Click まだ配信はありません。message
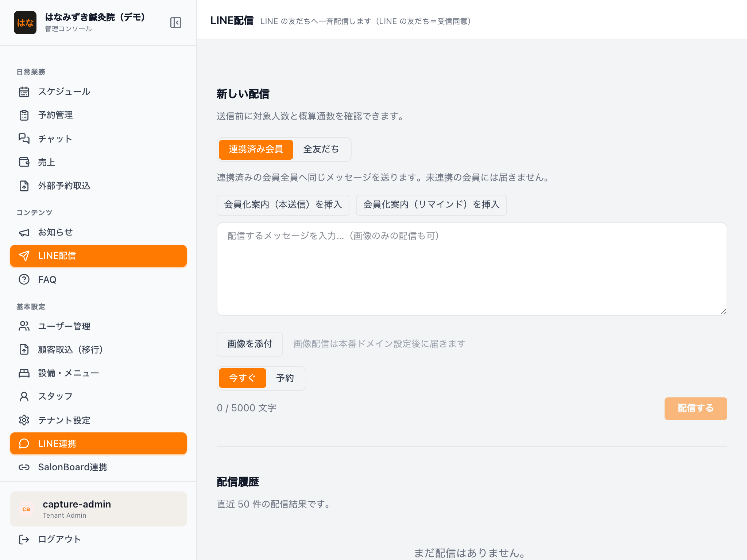Image resolution: width=747 pixels, height=560 pixels. 470,553
